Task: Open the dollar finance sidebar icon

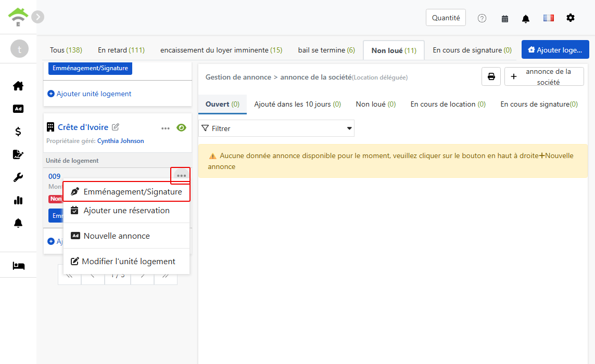Action: [18, 132]
